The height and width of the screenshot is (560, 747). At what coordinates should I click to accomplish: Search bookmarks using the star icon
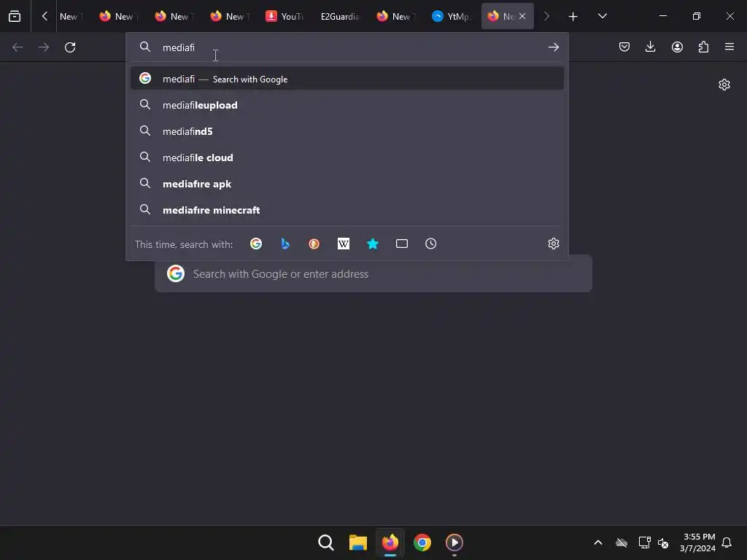click(373, 244)
